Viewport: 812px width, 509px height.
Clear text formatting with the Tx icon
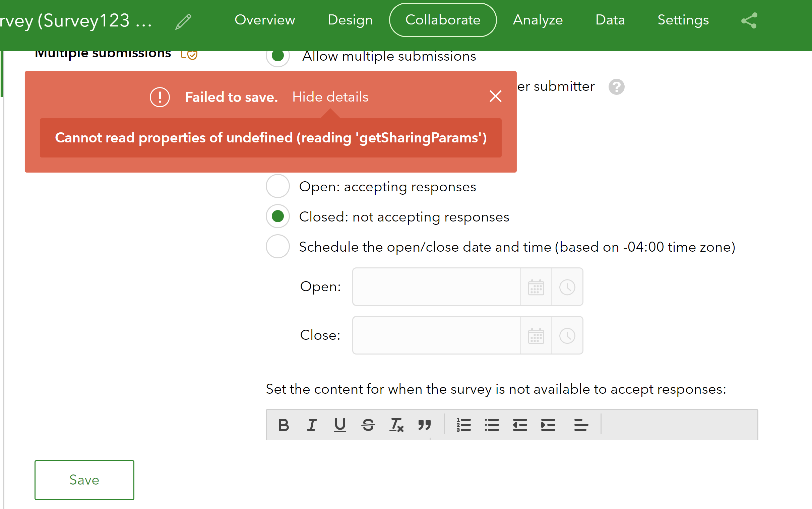point(396,425)
